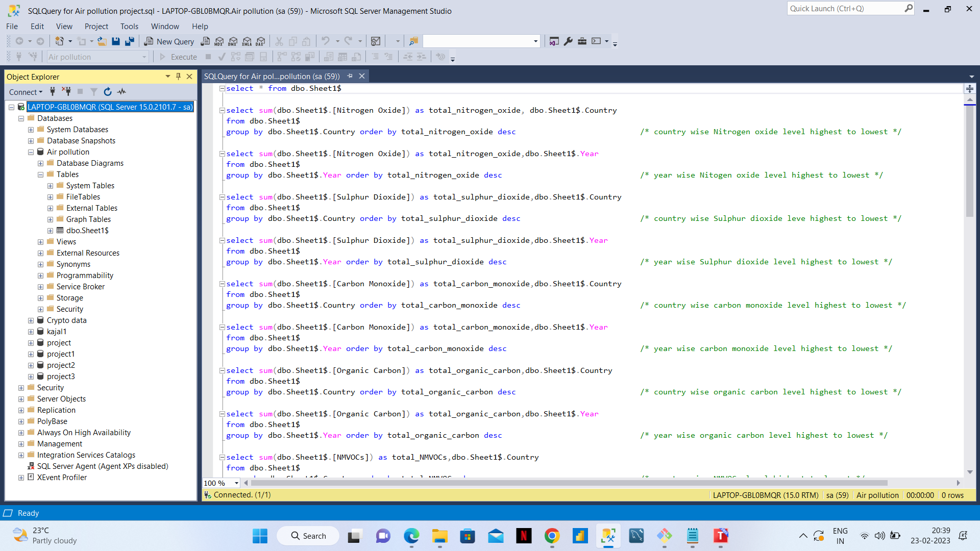Image resolution: width=980 pixels, height=551 pixels.
Task: Click the DAX query icon
Action: tap(261, 41)
